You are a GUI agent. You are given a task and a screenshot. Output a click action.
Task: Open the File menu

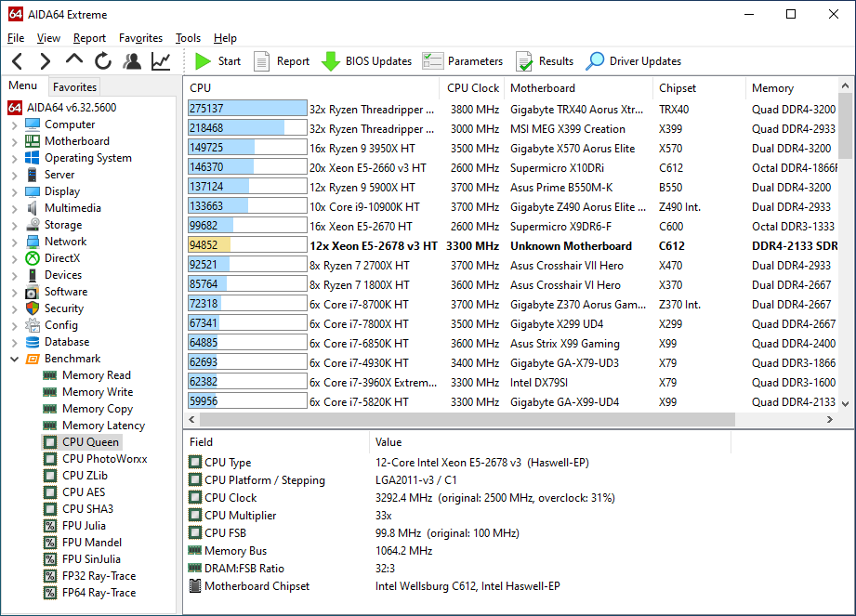[x=16, y=38]
